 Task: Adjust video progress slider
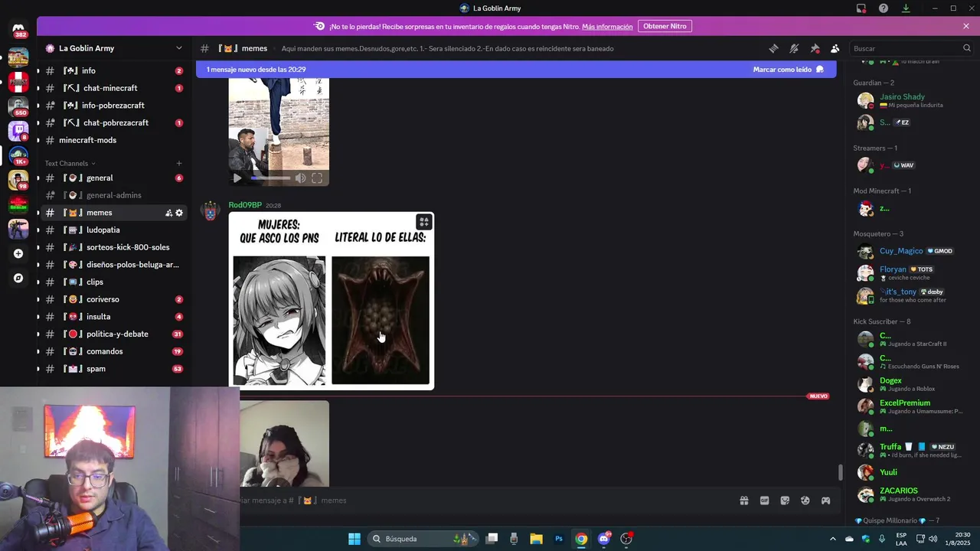(x=270, y=178)
